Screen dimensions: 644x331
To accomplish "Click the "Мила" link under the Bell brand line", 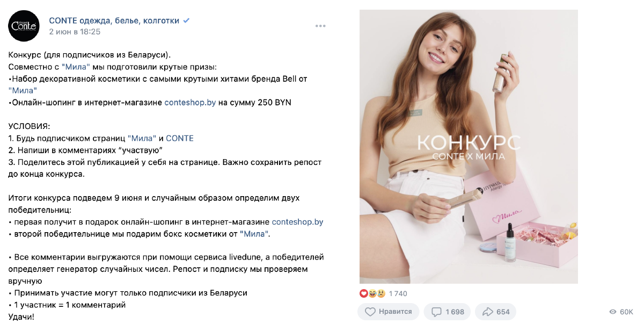I will [x=23, y=90].
